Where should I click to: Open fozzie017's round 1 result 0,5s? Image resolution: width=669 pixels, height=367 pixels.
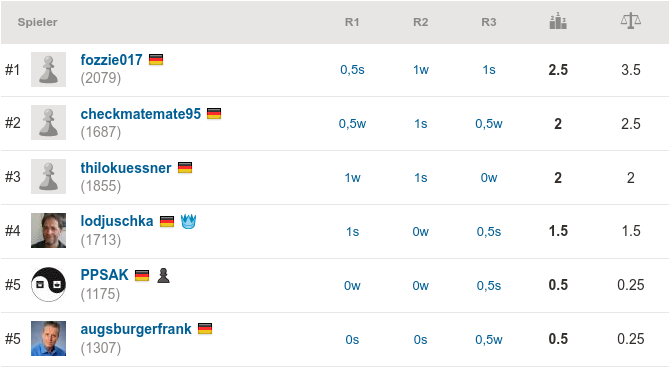(352, 70)
